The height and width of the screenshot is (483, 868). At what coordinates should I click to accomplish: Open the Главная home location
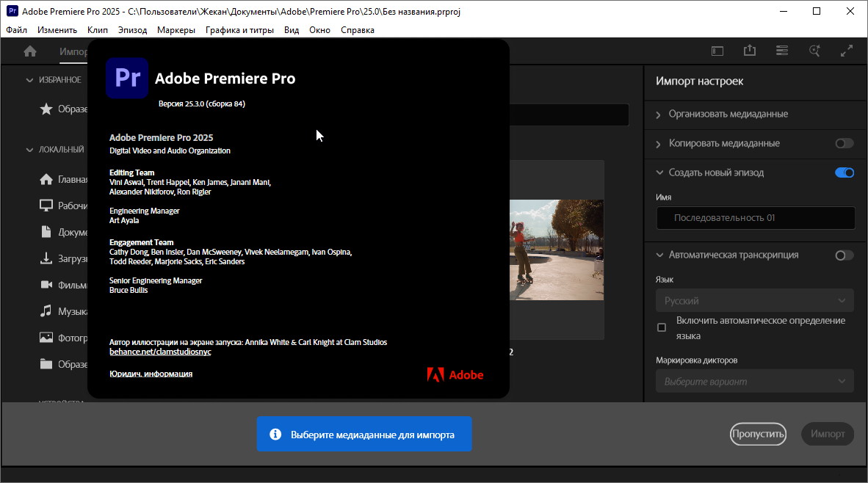pyautogui.click(x=64, y=179)
